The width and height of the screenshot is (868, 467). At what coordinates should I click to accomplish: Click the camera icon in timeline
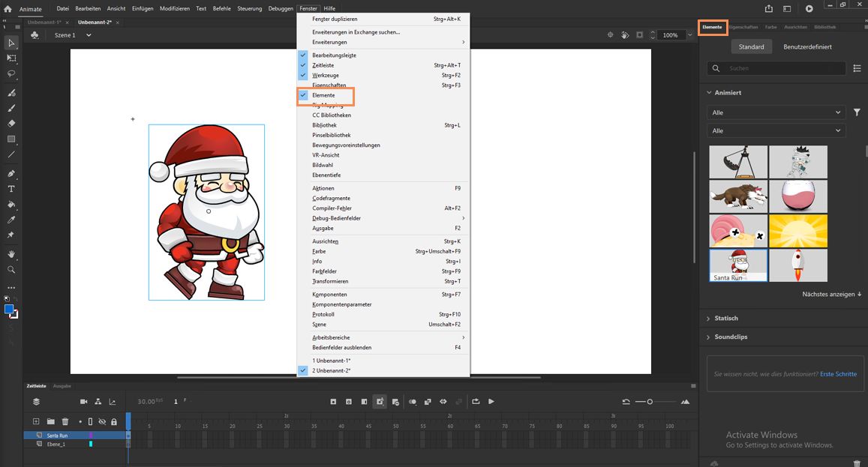[83, 402]
